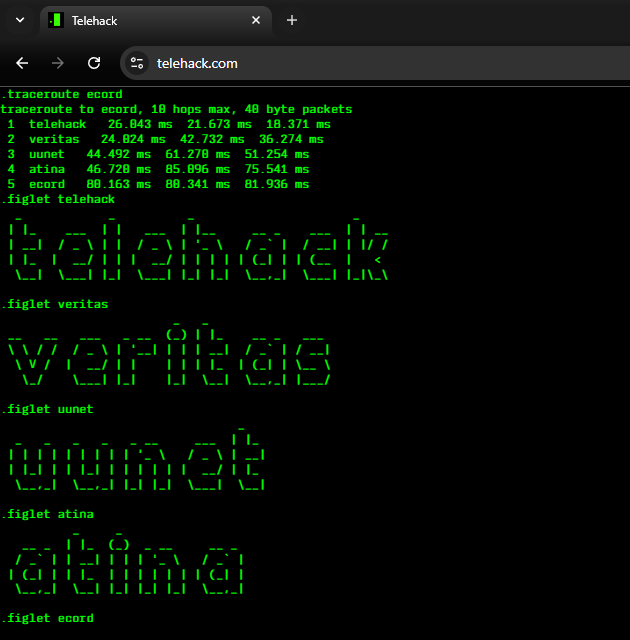Click the '.figlet uunet' command

click(47, 409)
